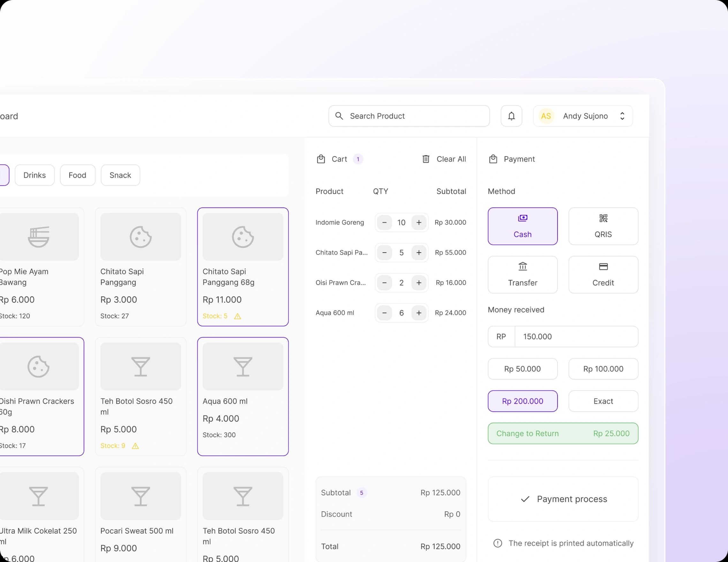Decrease Aqua 600 ml quantity in cart

[384, 313]
